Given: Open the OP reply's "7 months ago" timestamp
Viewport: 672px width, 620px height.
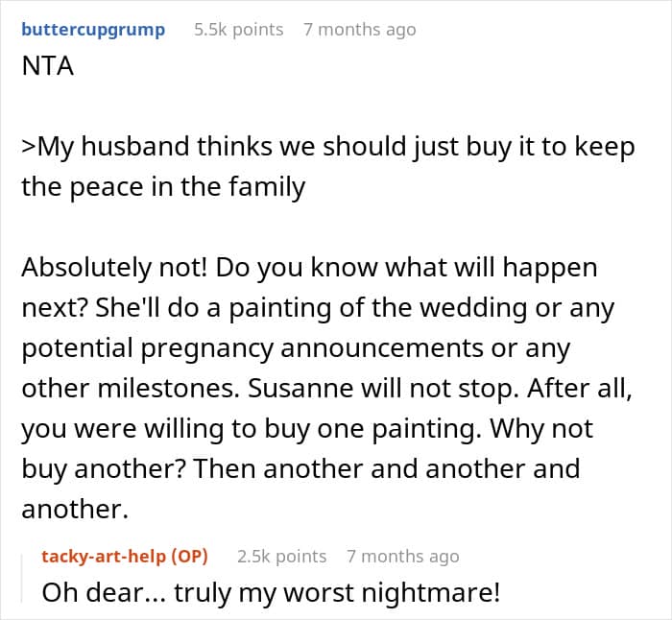Looking at the screenshot, I should (x=402, y=556).
